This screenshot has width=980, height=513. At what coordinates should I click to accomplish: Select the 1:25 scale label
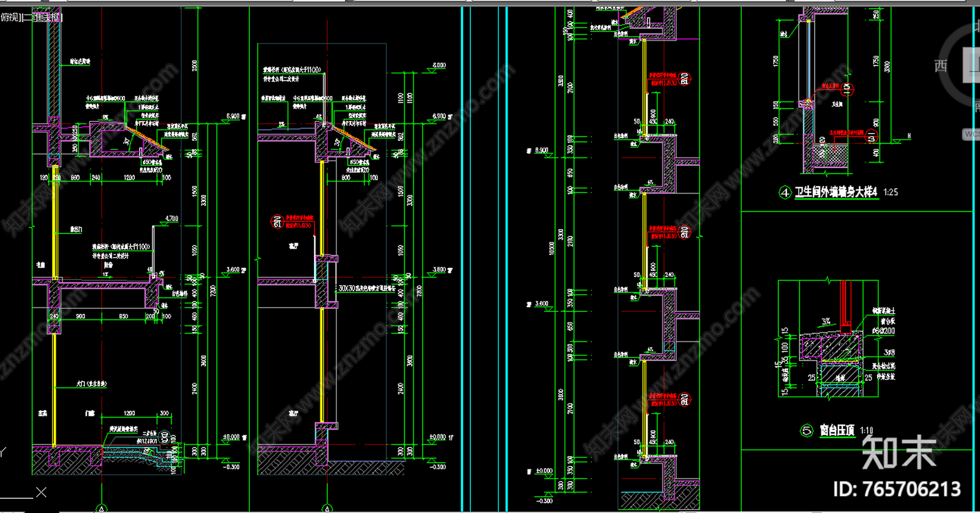click(x=891, y=192)
